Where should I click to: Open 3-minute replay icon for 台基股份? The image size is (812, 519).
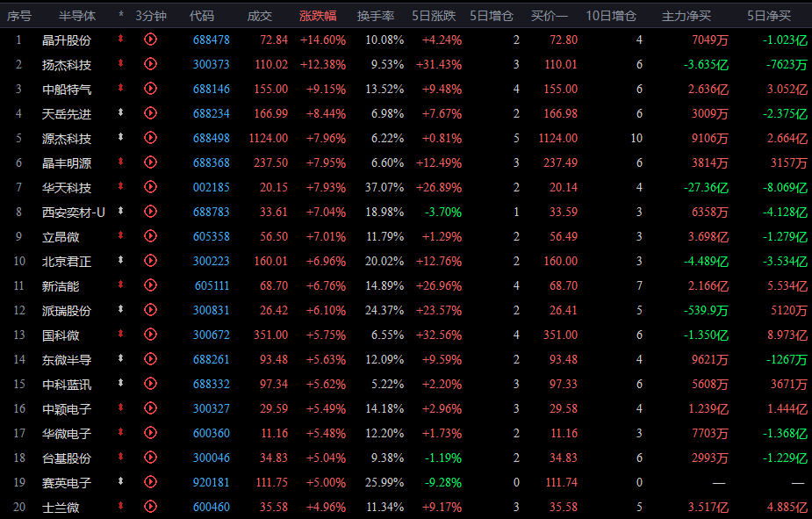point(150,458)
